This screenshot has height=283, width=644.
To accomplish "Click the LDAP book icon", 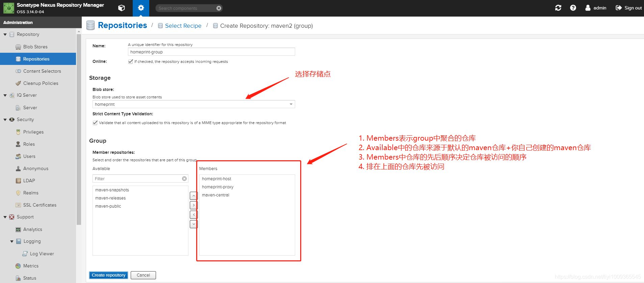I will tap(18, 181).
